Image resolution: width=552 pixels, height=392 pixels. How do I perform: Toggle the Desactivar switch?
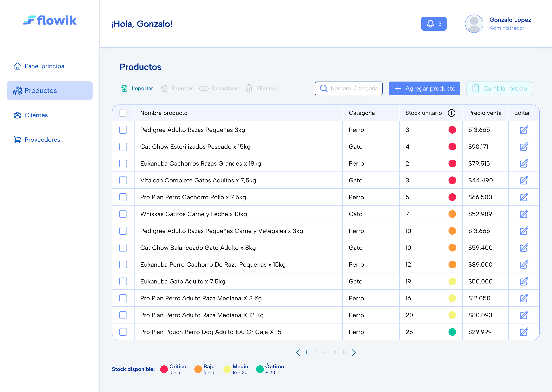204,89
